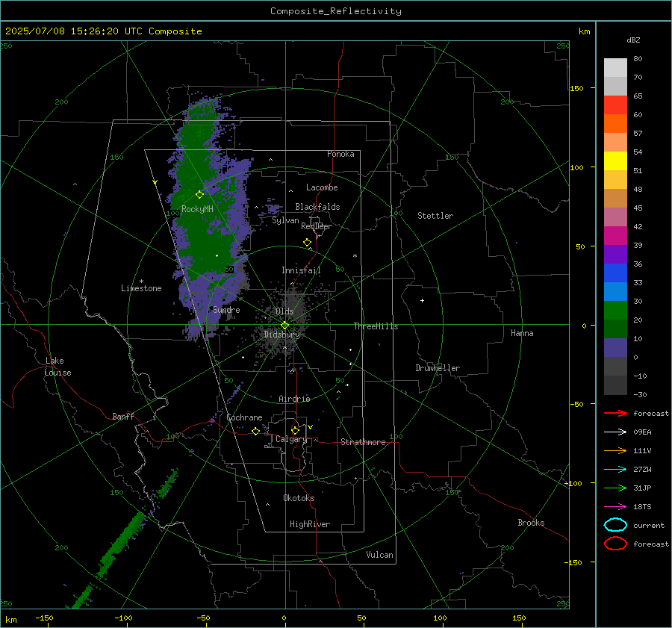This screenshot has width=672, height=628.
Task: Click the Lacombe map label
Action: (322, 187)
